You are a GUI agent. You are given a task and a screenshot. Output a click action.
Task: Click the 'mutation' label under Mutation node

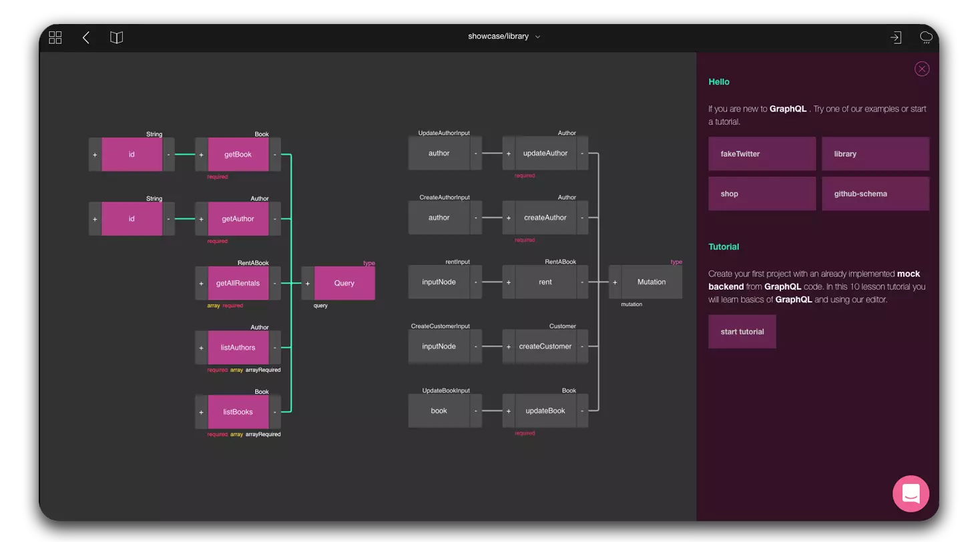[632, 304]
